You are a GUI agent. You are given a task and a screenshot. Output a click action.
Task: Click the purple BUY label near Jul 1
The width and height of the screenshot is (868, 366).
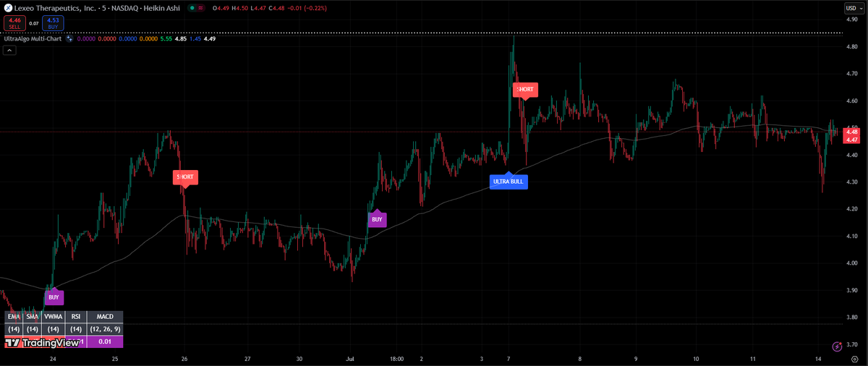(377, 218)
